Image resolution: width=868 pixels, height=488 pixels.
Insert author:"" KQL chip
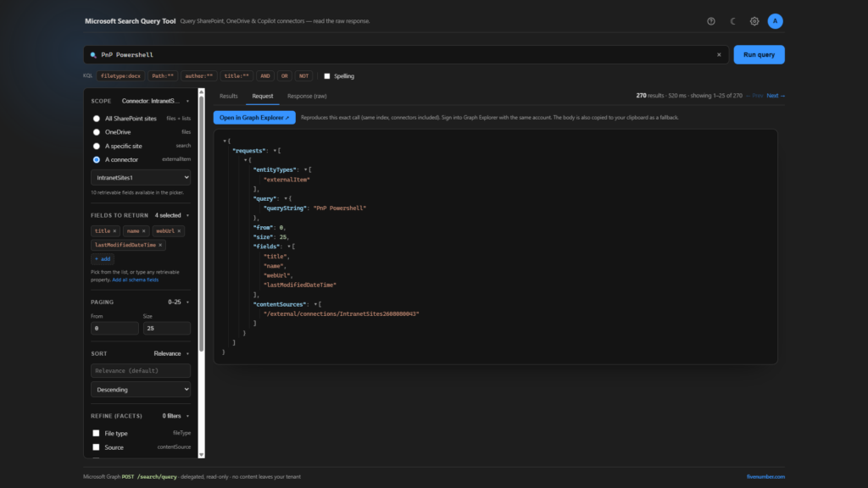198,75
